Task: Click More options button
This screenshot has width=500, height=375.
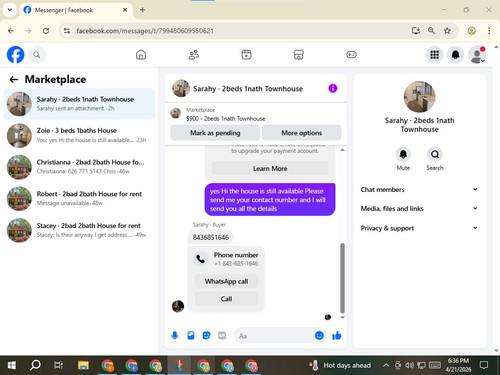Action: click(x=302, y=133)
